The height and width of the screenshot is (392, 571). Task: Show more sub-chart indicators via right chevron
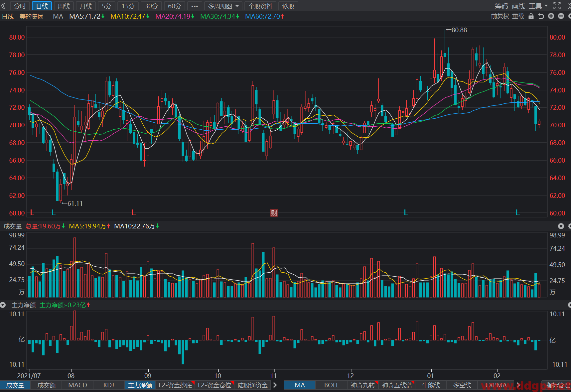[275, 385]
